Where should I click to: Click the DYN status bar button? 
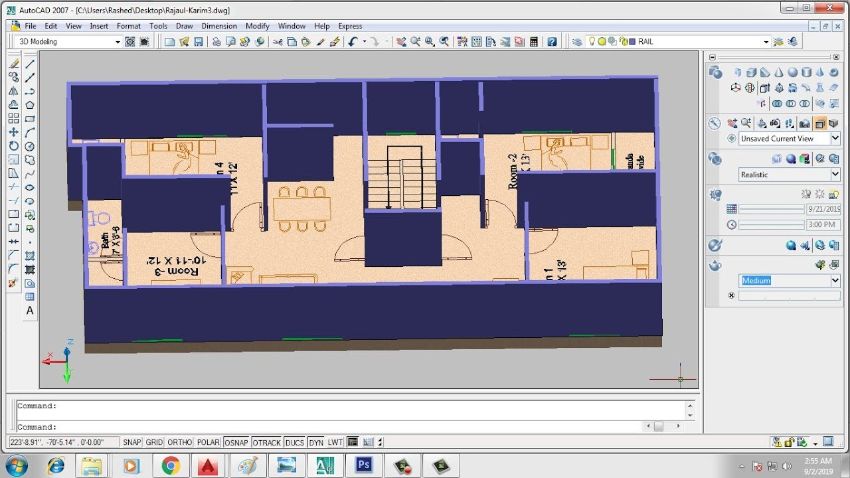click(316, 442)
